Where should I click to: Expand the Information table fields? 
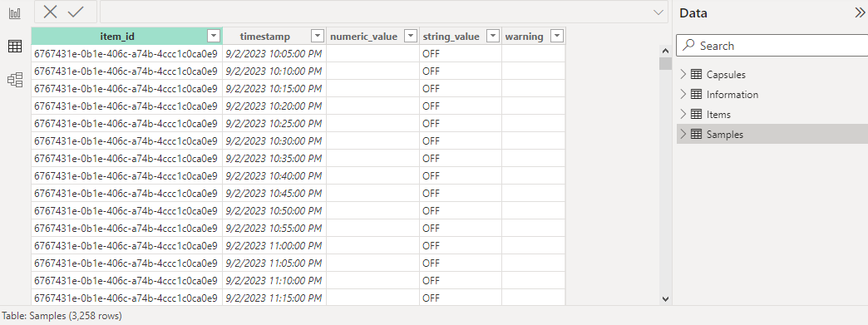pyautogui.click(x=683, y=94)
